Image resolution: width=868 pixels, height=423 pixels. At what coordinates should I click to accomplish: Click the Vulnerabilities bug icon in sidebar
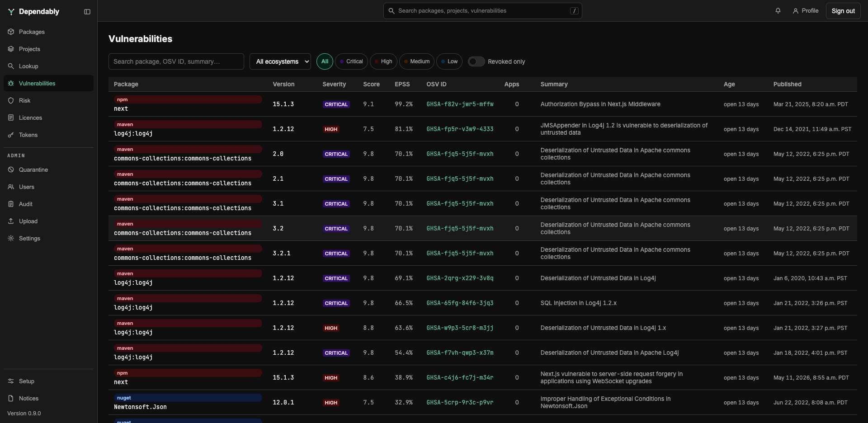point(11,83)
